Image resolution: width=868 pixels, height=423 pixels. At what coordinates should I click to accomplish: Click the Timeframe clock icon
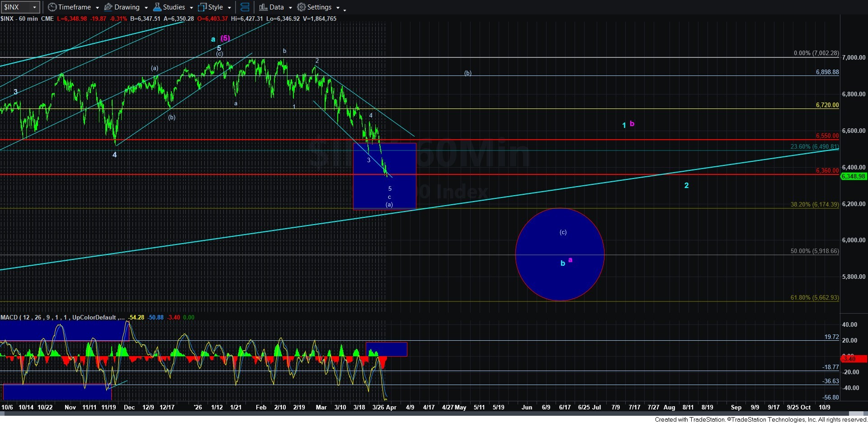[x=52, y=7]
